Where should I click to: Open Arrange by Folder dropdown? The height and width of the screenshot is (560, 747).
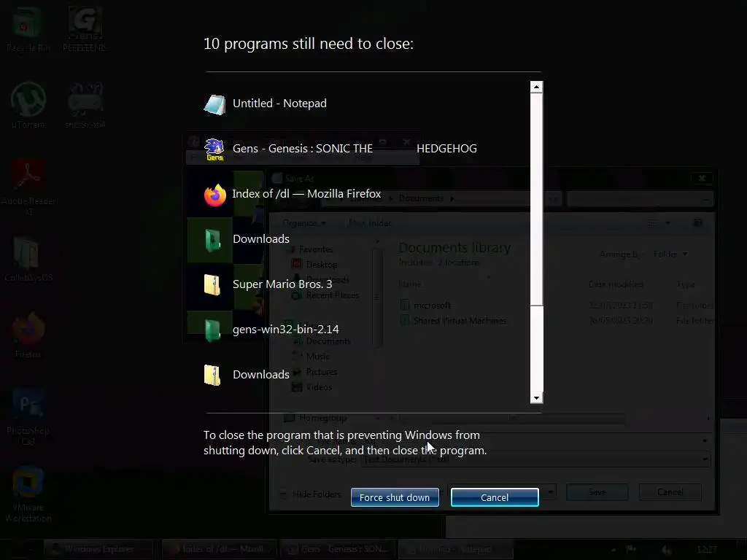(670, 254)
